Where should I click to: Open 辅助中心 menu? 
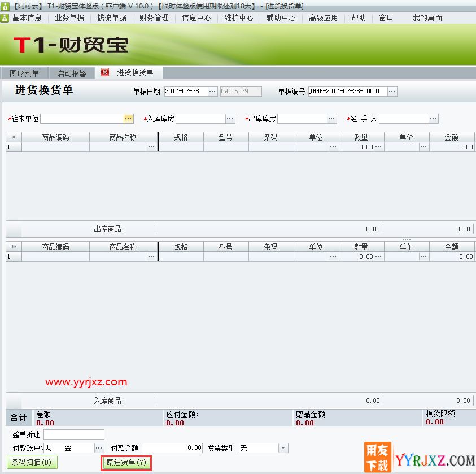tap(281, 18)
